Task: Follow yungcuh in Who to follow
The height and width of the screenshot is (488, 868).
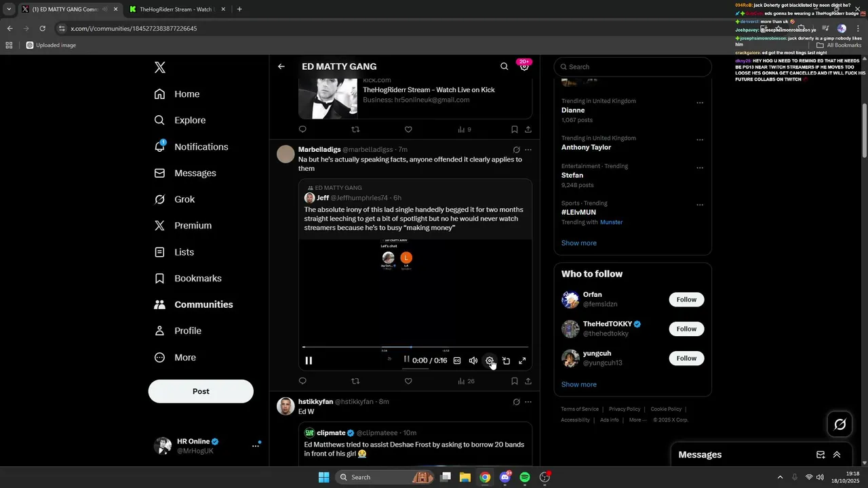Action: (x=686, y=358)
